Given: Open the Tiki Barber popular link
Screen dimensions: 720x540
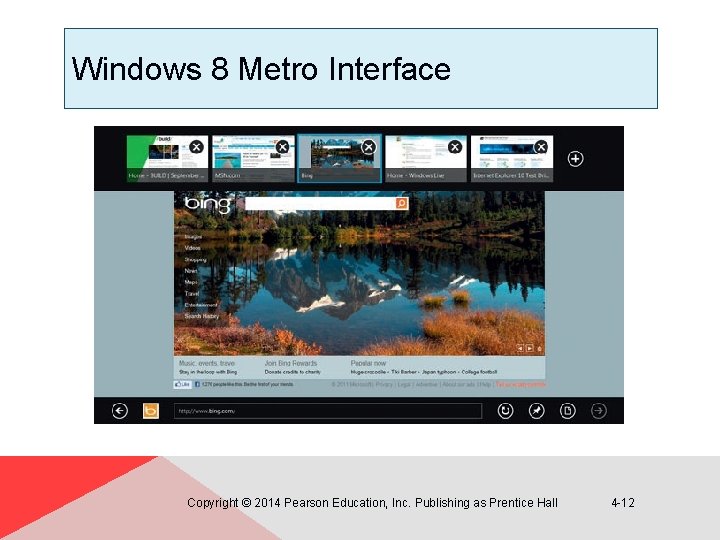Looking at the screenshot, I should point(404,372).
